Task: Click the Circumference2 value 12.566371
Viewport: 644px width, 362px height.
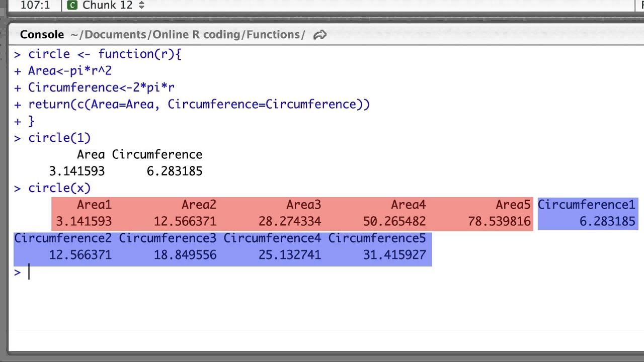Action: tap(80, 255)
